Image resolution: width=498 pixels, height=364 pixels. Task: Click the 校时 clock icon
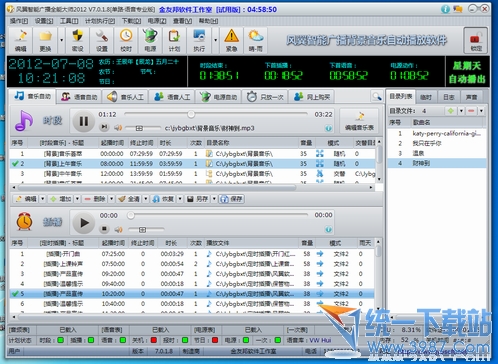tap(126, 40)
